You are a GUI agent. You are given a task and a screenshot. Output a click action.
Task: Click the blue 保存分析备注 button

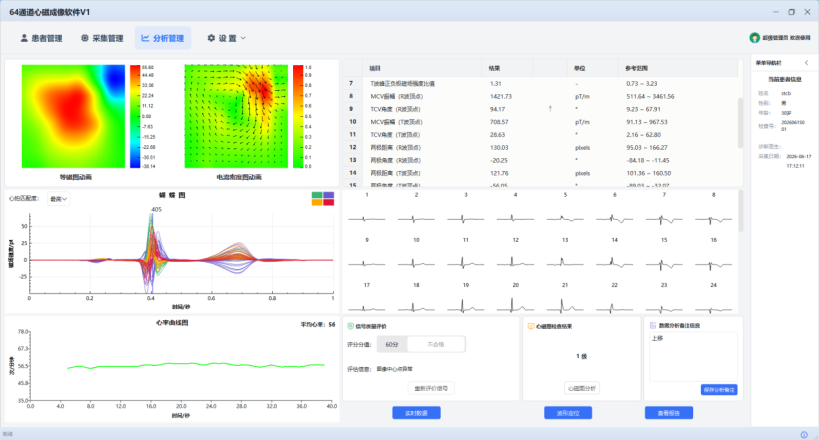pyautogui.click(x=719, y=390)
